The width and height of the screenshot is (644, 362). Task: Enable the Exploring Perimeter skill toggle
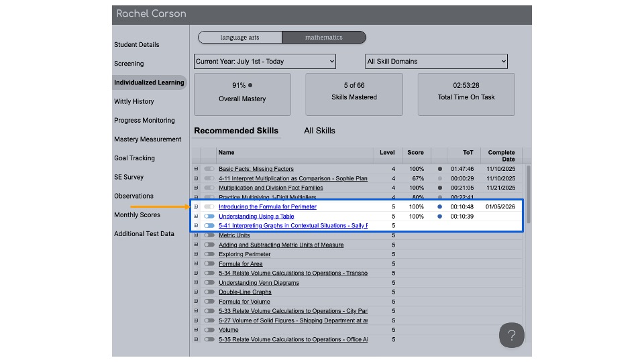pos(209,254)
